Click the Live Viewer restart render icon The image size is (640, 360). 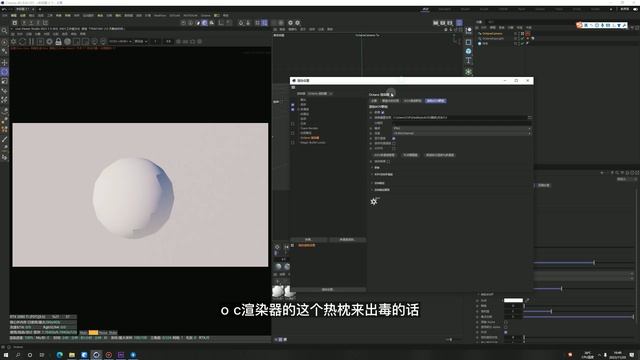(22, 42)
